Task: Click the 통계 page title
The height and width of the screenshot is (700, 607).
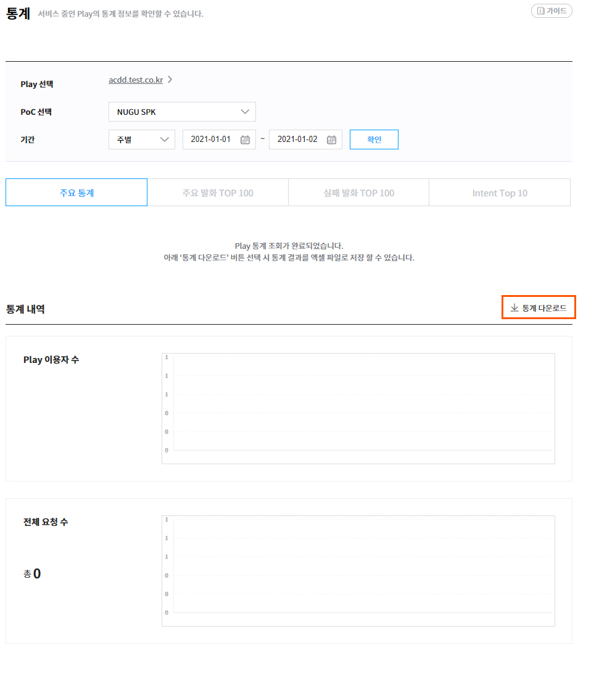Action: point(19,13)
